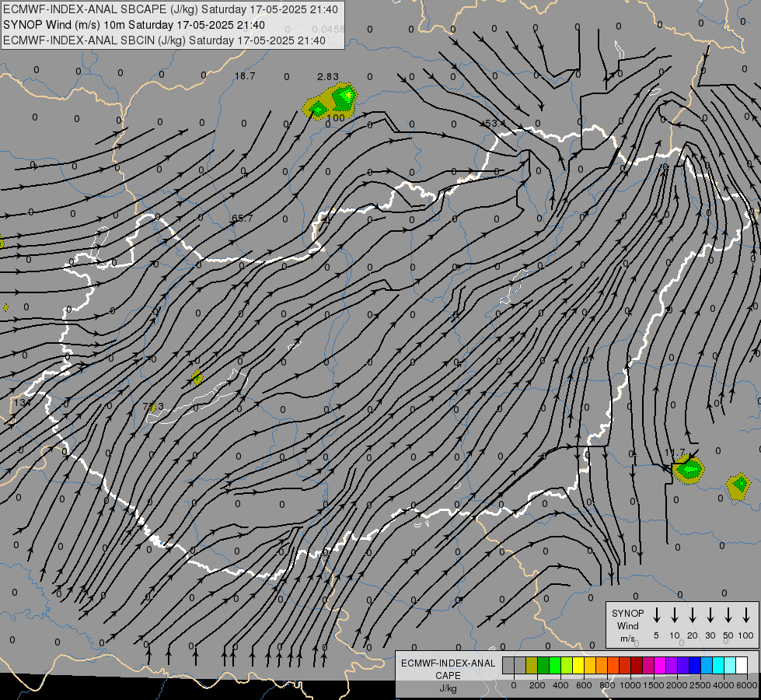Pick the dark green swatch in CAPE scale
This screenshot has height=700, width=761.
543,665
